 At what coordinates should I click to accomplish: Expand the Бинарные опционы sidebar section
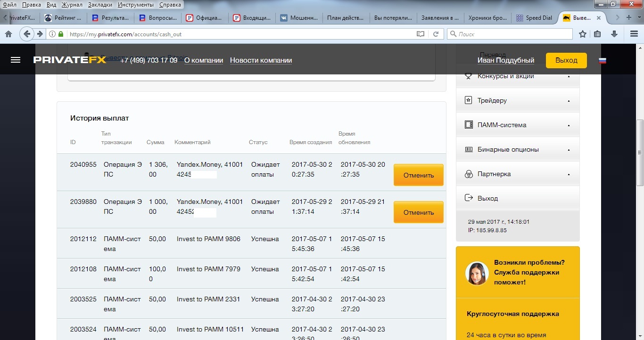[517, 149]
